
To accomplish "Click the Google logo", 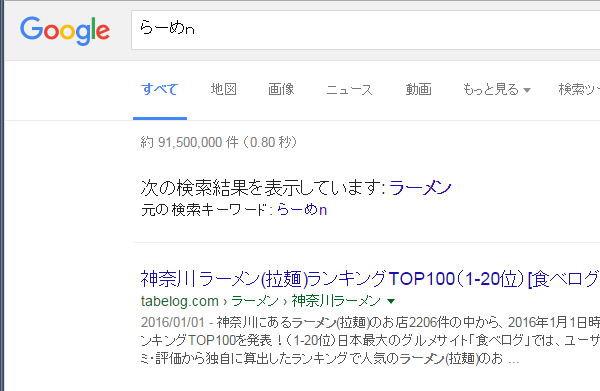I will point(65,31).
